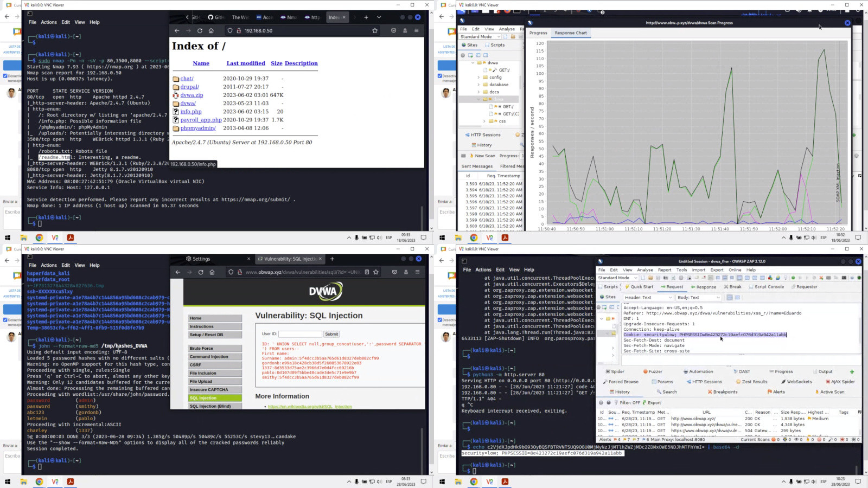Click Export in the ZAP History toolbar
The height and width of the screenshot is (488, 868).
click(652, 403)
